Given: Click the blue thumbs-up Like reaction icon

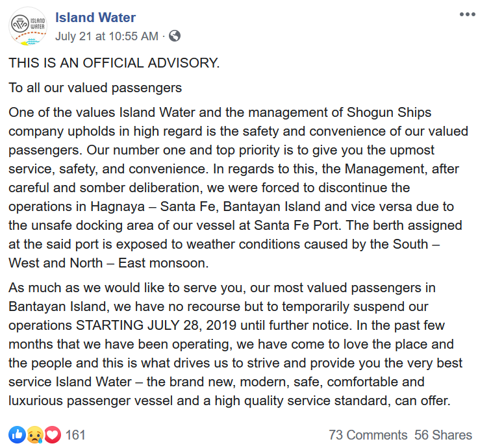Looking at the screenshot, I should click(17, 434).
